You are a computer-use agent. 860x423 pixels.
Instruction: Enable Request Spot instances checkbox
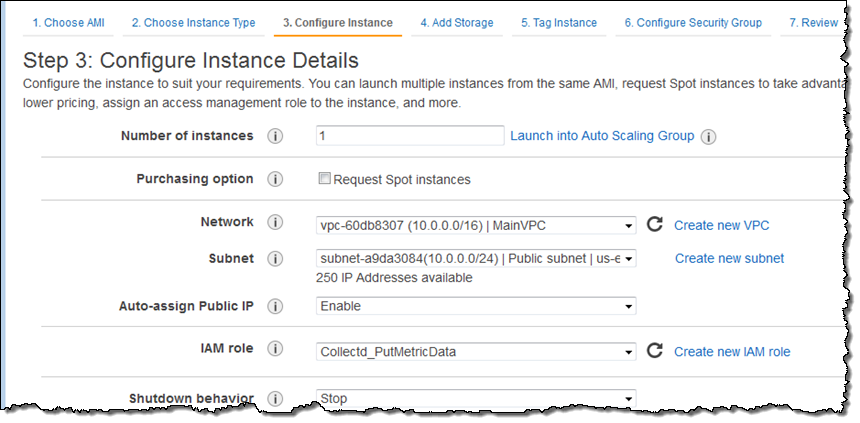(x=324, y=179)
